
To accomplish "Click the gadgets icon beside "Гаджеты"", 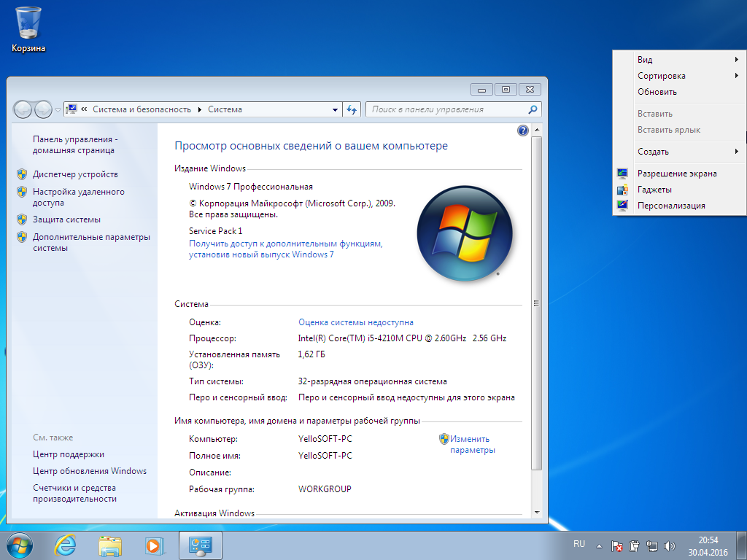I will point(622,190).
